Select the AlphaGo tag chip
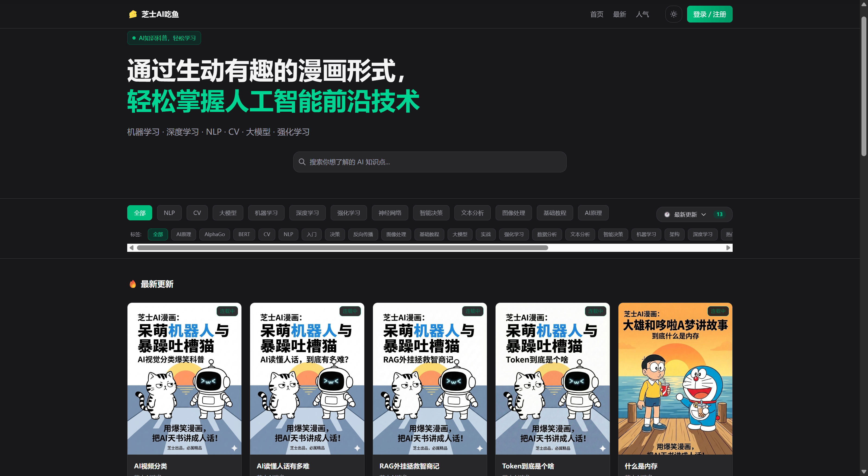 coord(214,234)
